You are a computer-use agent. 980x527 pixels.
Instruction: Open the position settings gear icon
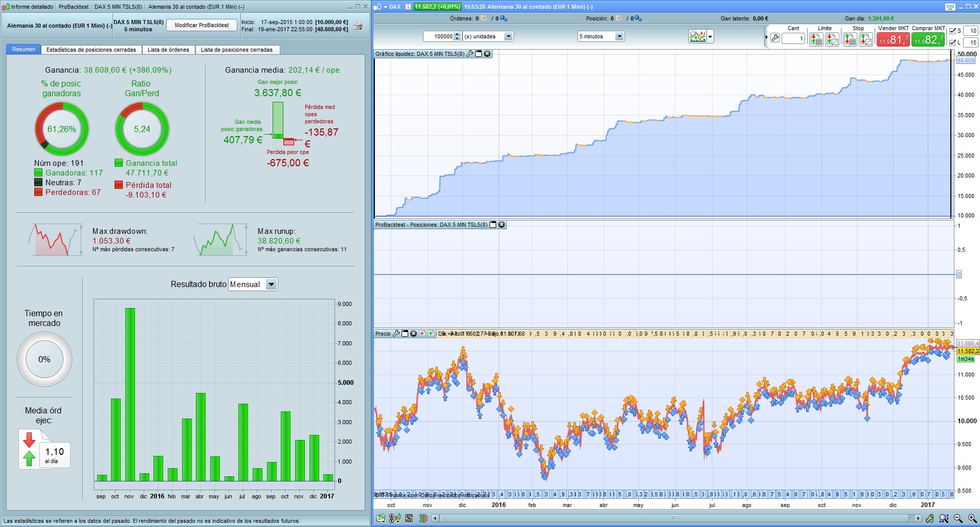638,18
